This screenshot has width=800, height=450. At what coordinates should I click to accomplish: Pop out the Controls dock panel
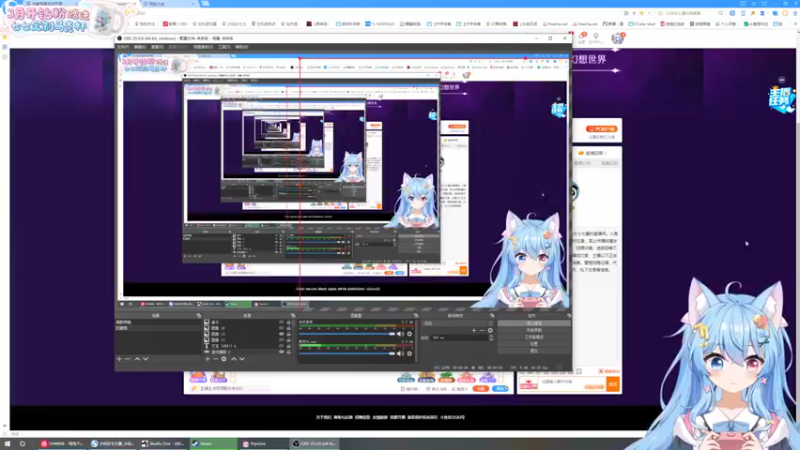(568, 316)
